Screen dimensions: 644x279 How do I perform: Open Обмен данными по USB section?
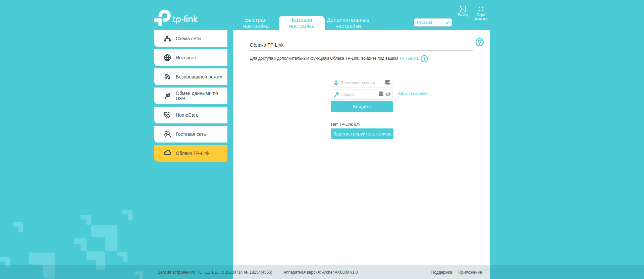point(191,96)
